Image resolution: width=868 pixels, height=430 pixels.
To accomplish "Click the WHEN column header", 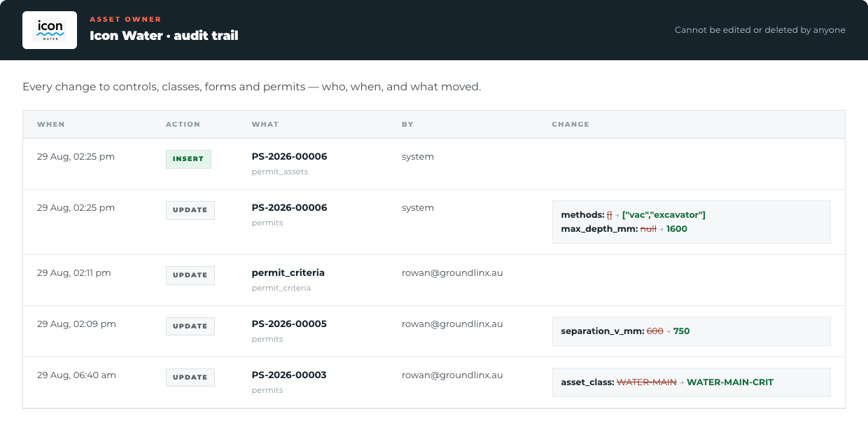I will (x=51, y=124).
